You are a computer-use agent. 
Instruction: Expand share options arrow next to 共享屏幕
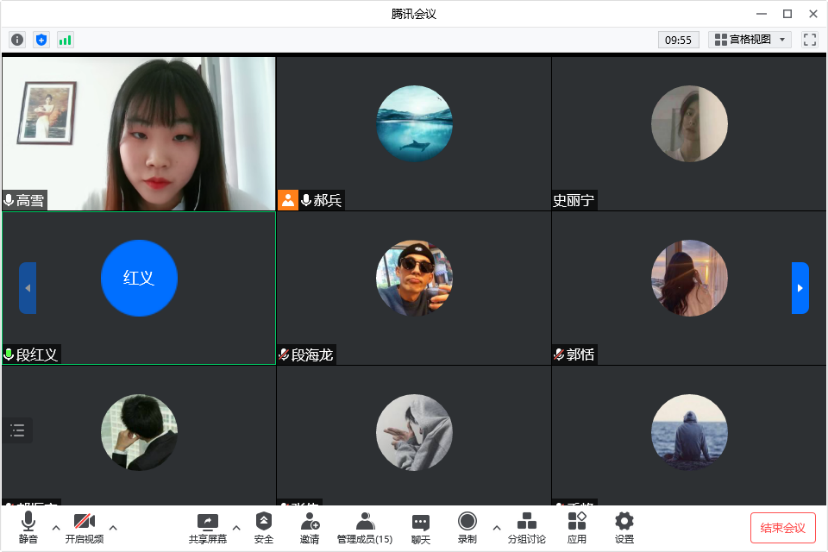(237, 527)
